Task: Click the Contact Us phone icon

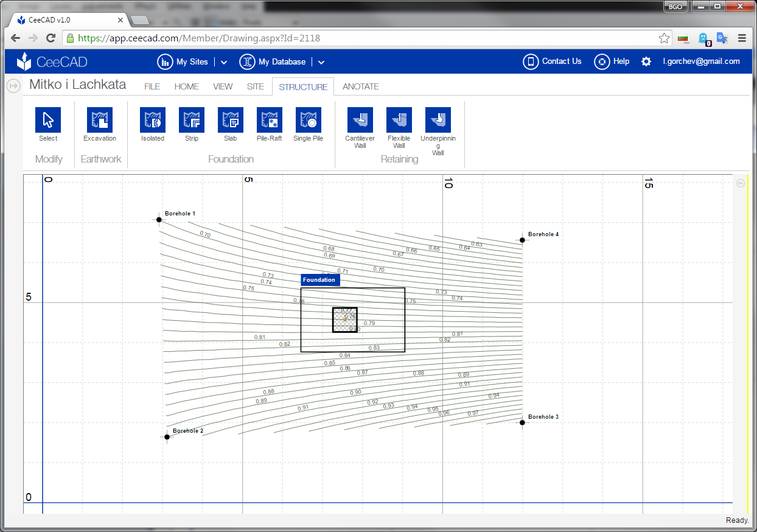Action: (x=531, y=61)
